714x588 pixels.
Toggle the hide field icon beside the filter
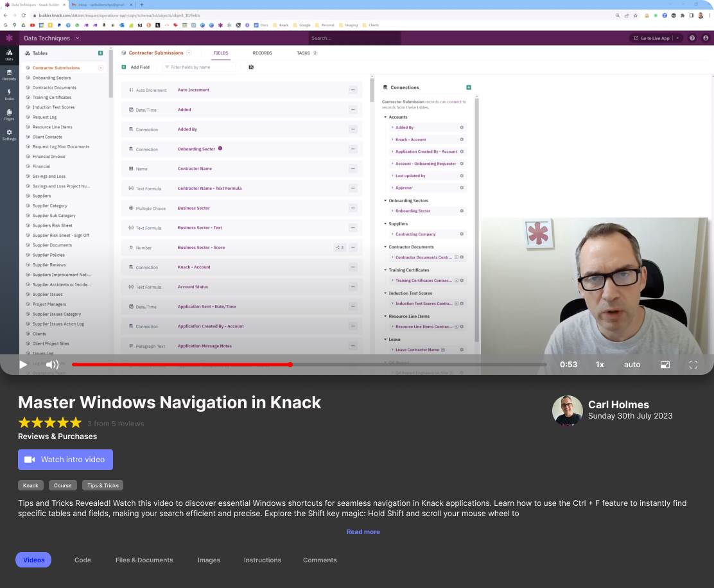click(251, 67)
